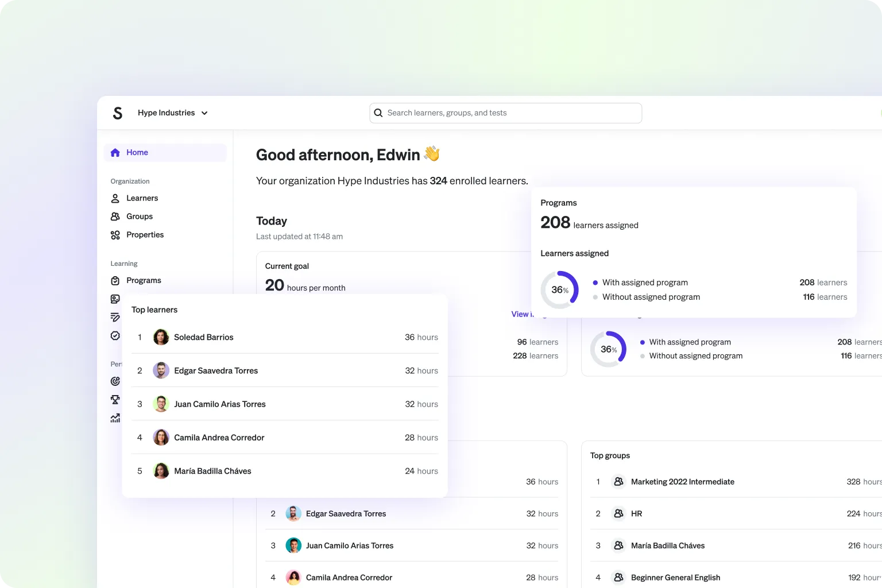
Task: Click Juan Camilo Arias Torres's avatar in the popup
Action: 161,404
